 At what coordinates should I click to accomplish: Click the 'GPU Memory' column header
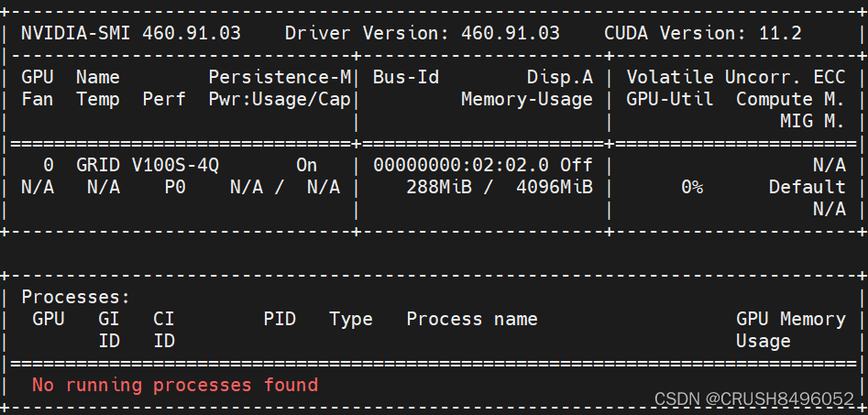[790, 319]
